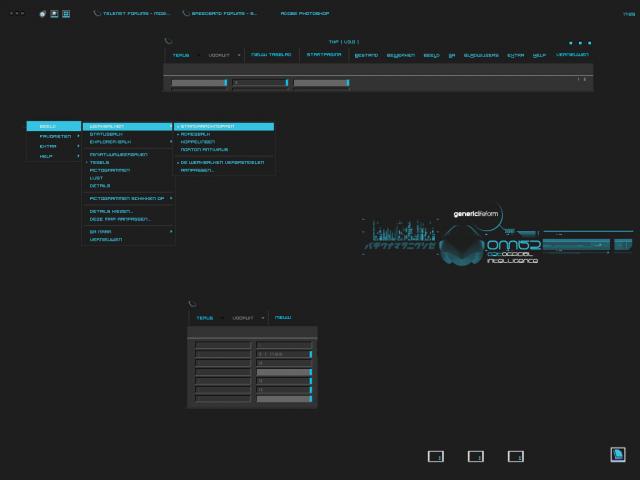Screen dimensions: 640x480
Task: Click the clock in the taskbar
Action: tap(629, 14)
